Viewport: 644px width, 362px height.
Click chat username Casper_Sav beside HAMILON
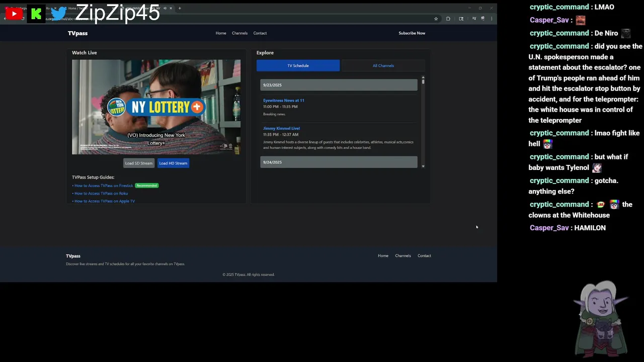pos(549,228)
